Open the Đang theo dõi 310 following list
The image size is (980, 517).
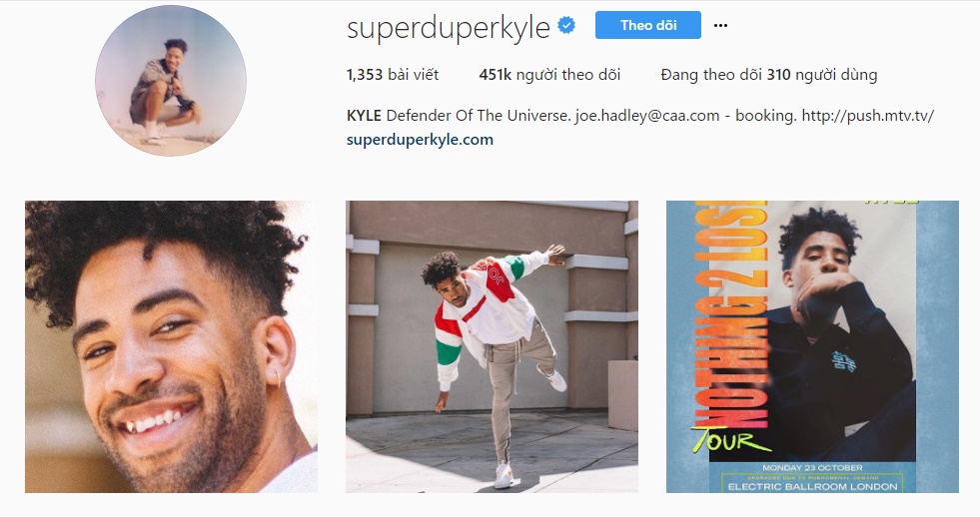[769, 75]
